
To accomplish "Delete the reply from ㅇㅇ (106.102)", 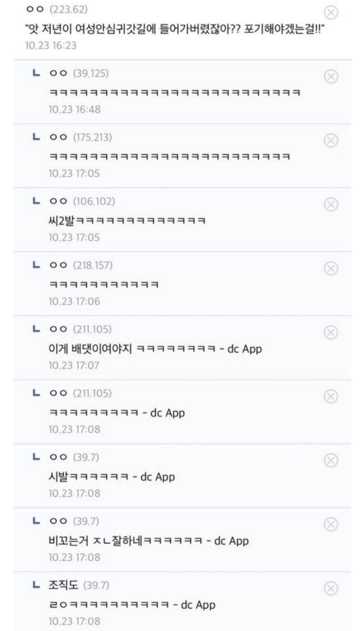I will point(331,205).
